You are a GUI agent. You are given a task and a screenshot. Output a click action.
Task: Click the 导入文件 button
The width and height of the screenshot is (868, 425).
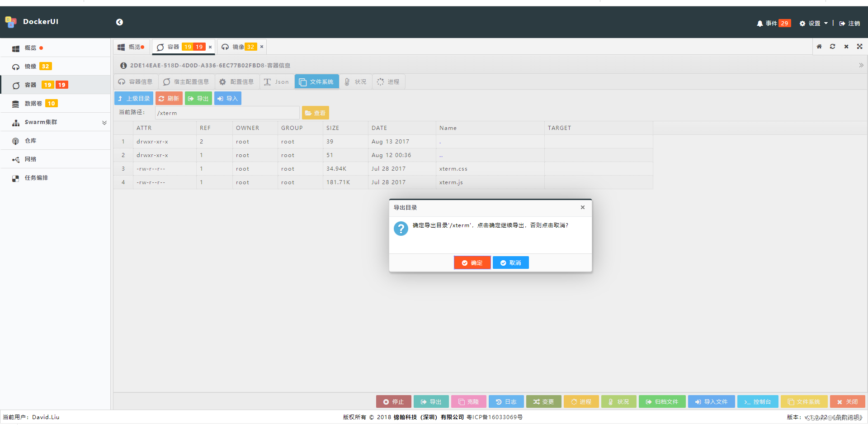(712, 401)
